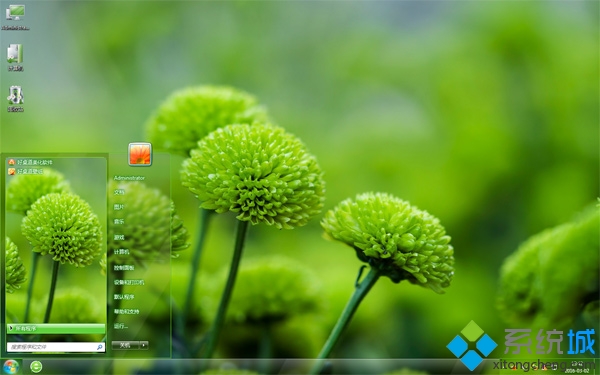Click the Windows Start orb
Viewport: 600px width, 375px height.
pos(10,367)
